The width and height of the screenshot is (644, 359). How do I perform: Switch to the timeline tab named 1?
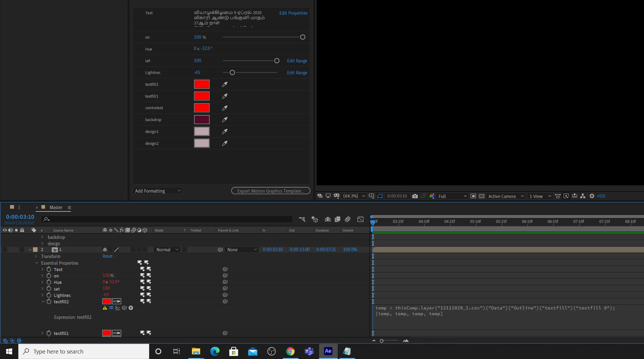pyautogui.click(x=19, y=207)
